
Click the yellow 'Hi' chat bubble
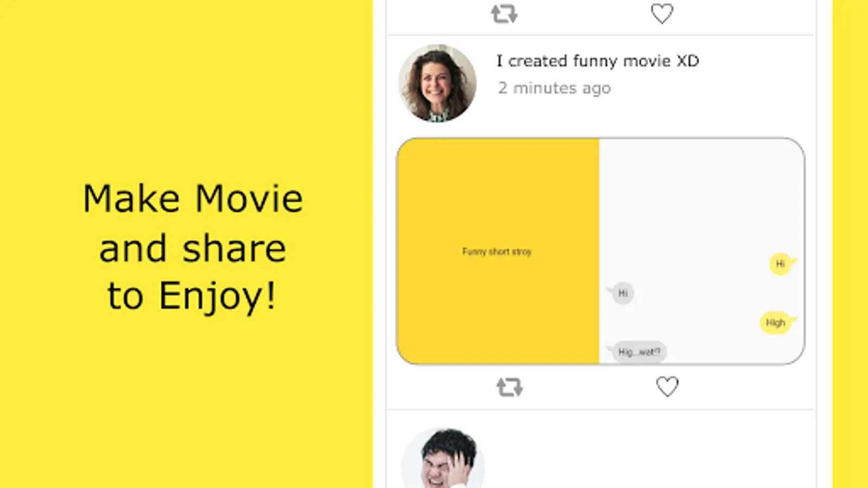782,264
